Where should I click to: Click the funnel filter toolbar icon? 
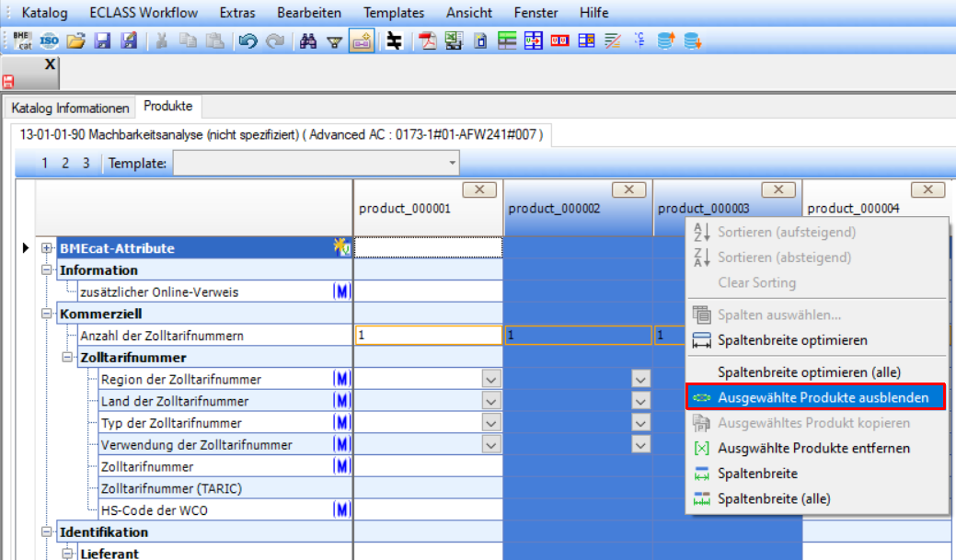tap(334, 40)
